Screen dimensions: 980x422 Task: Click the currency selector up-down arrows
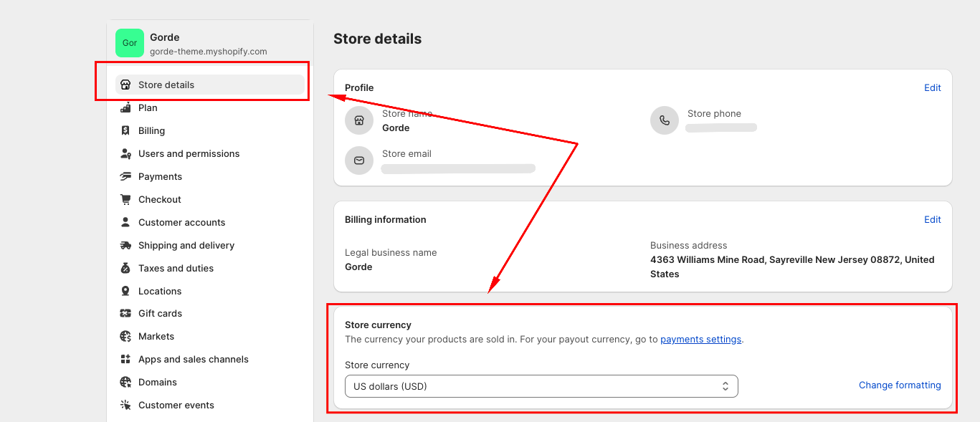click(725, 386)
